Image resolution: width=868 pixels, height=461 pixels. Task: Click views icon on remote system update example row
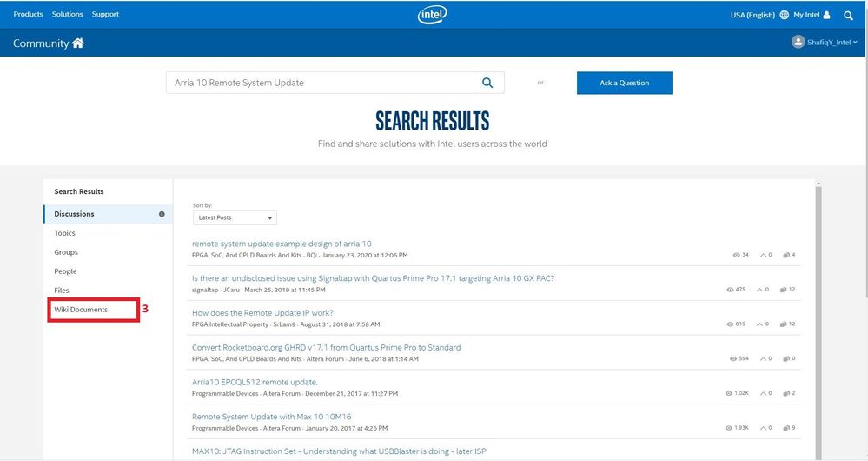point(736,255)
